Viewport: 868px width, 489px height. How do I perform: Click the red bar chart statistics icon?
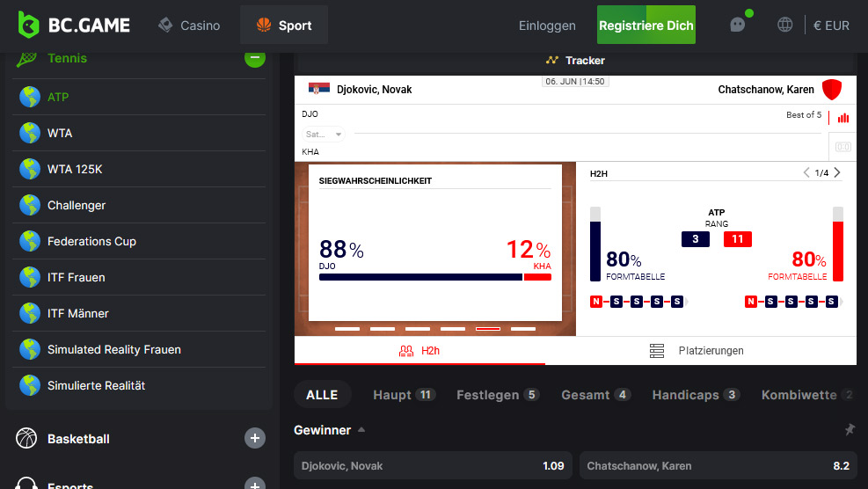(843, 118)
